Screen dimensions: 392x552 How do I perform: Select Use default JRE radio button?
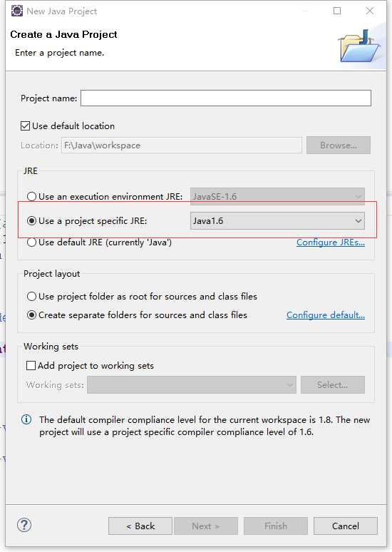(31, 242)
